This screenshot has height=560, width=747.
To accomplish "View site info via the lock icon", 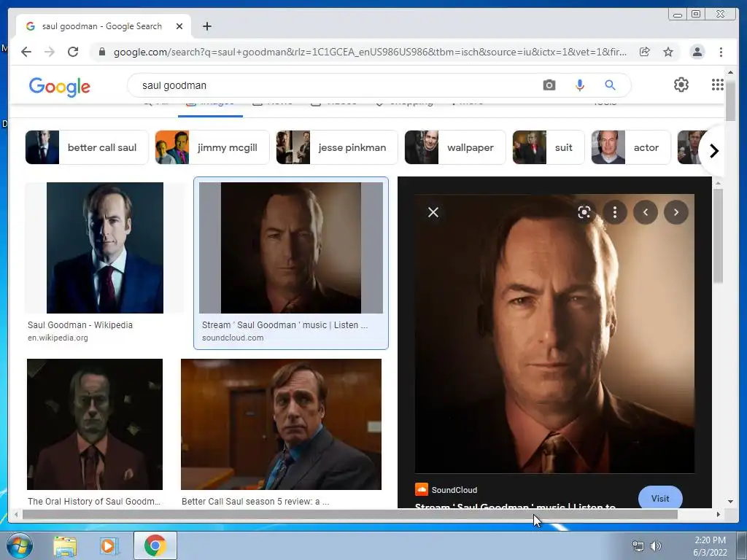I will pyautogui.click(x=101, y=52).
